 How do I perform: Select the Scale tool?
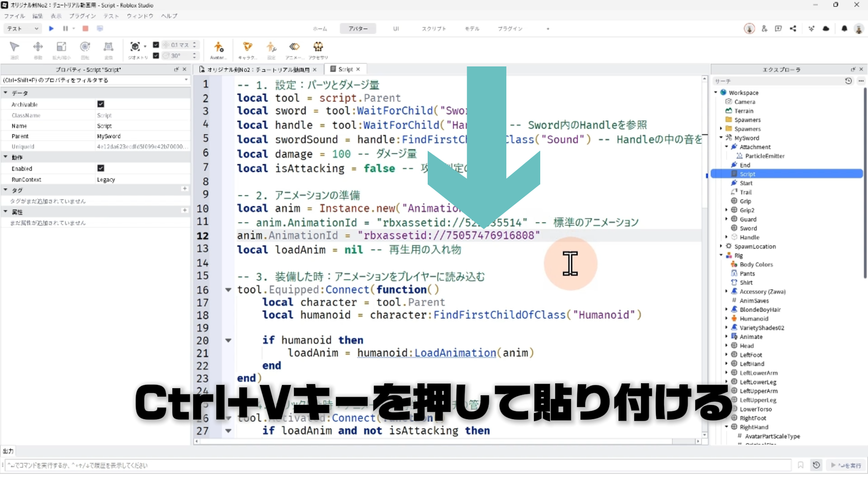pyautogui.click(x=61, y=47)
